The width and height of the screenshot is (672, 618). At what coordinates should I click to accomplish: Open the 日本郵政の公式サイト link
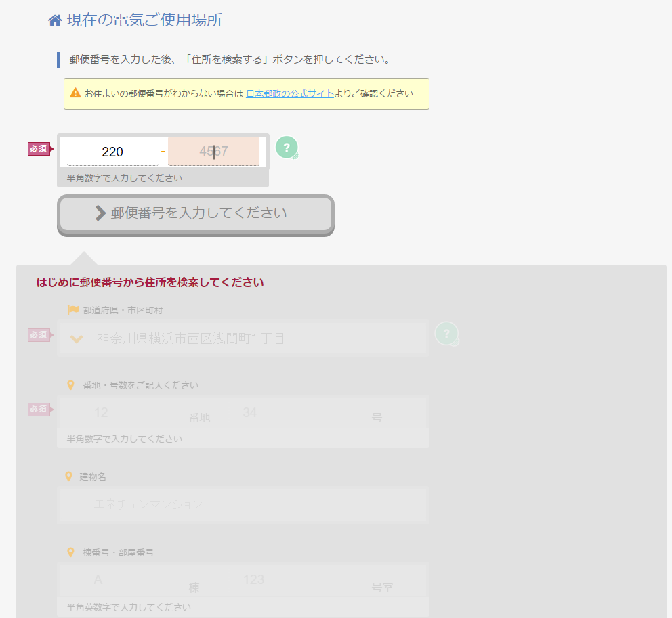(x=290, y=94)
